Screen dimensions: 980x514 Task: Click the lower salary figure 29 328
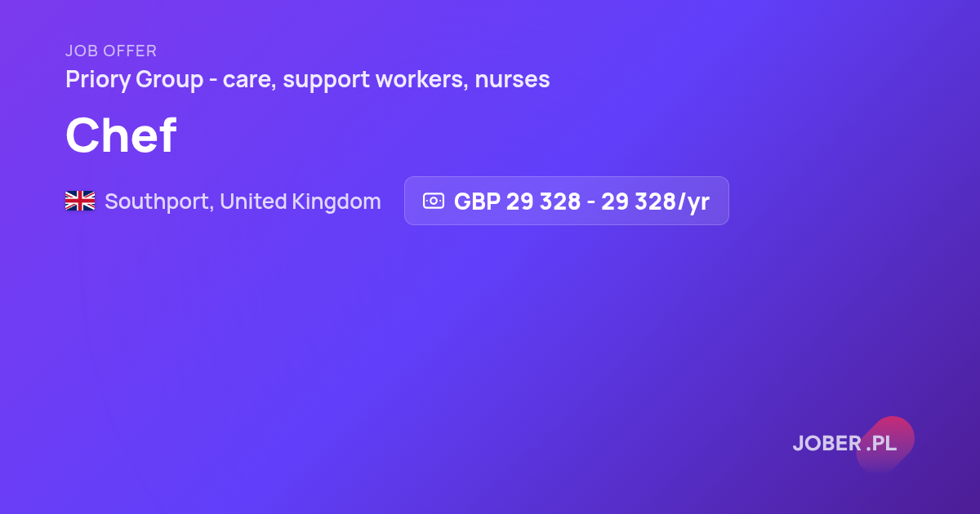pyautogui.click(x=543, y=202)
